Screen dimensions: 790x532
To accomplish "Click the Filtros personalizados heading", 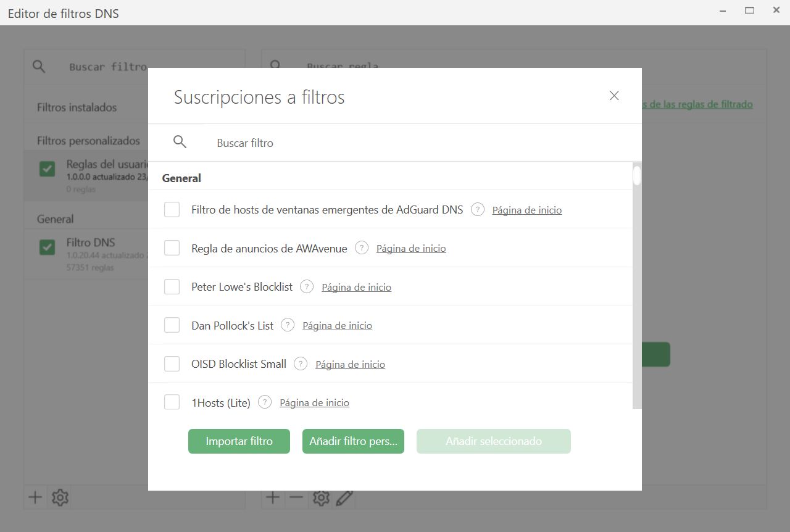I will [88, 141].
